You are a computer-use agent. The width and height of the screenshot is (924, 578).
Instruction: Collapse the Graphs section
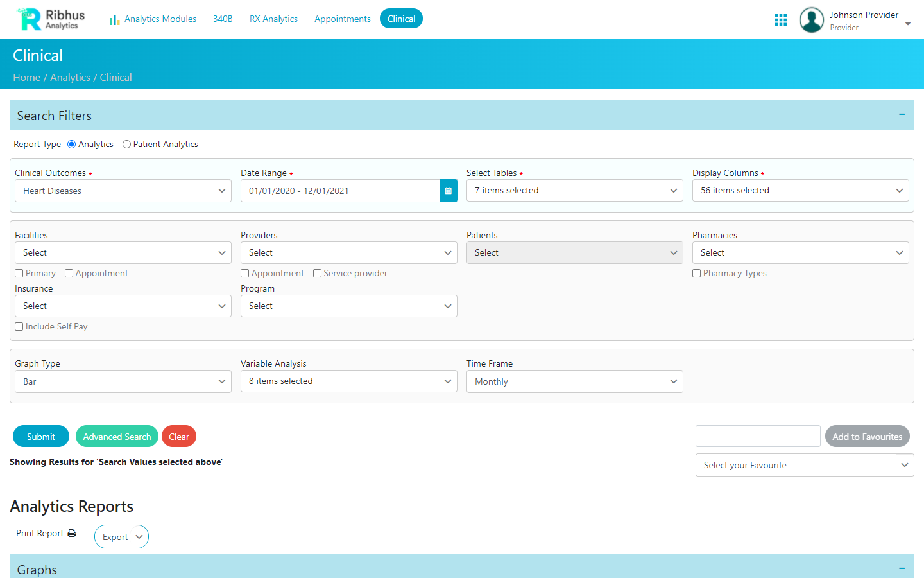click(902, 568)
